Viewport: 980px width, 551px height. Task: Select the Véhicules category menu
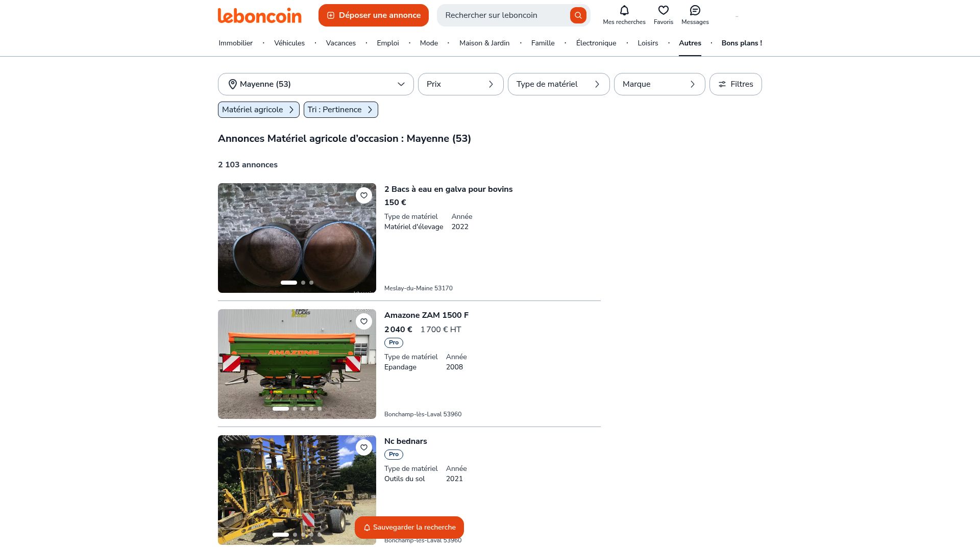[x=289, y=43]
